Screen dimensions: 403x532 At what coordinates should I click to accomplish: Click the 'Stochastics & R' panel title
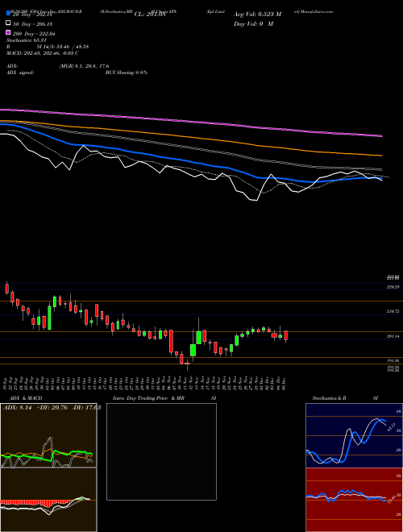coord(329,398)
